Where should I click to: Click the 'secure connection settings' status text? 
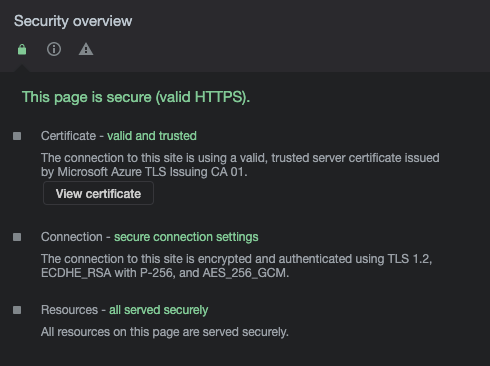(186, 237)
